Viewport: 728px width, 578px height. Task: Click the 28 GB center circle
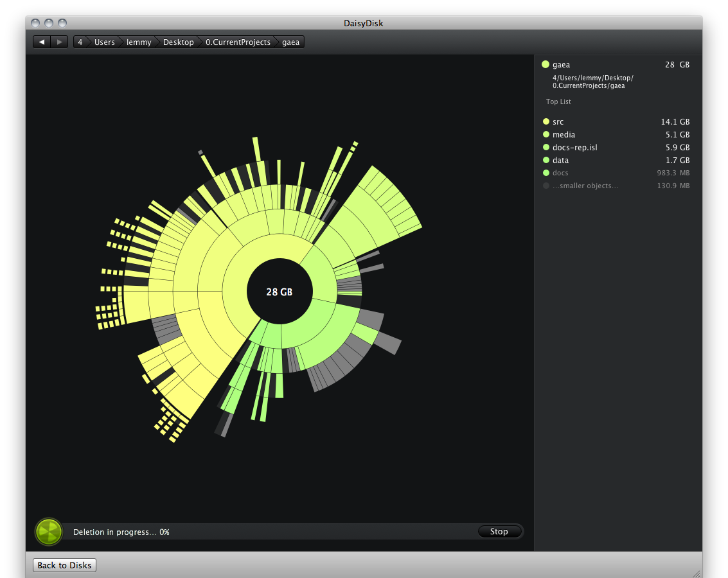(279, 291)
